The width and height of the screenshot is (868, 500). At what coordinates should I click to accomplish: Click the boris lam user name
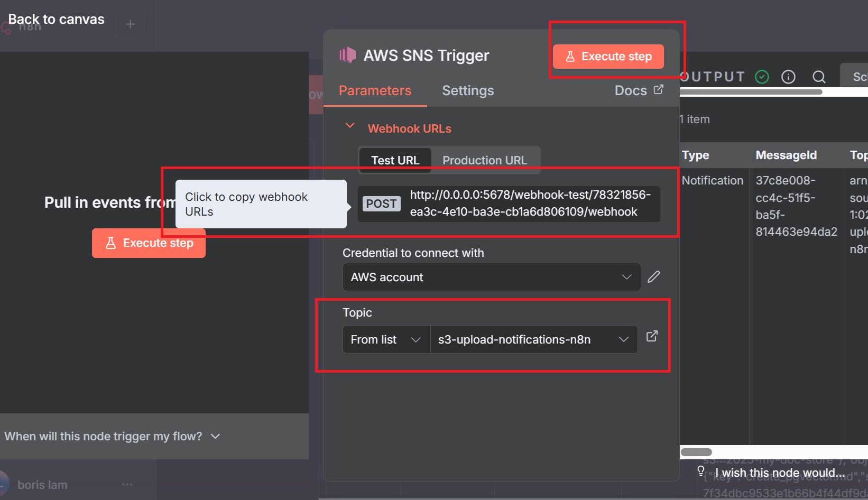pos(42,485)
